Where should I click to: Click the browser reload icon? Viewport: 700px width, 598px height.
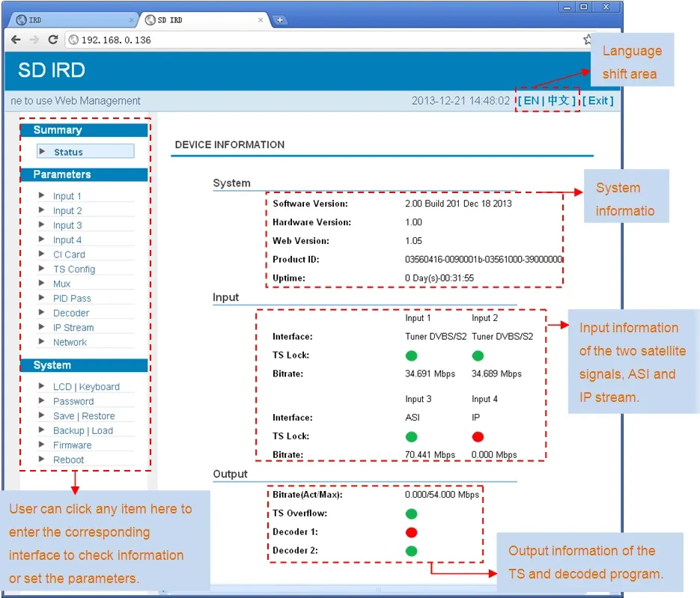(x=52, y=40)
